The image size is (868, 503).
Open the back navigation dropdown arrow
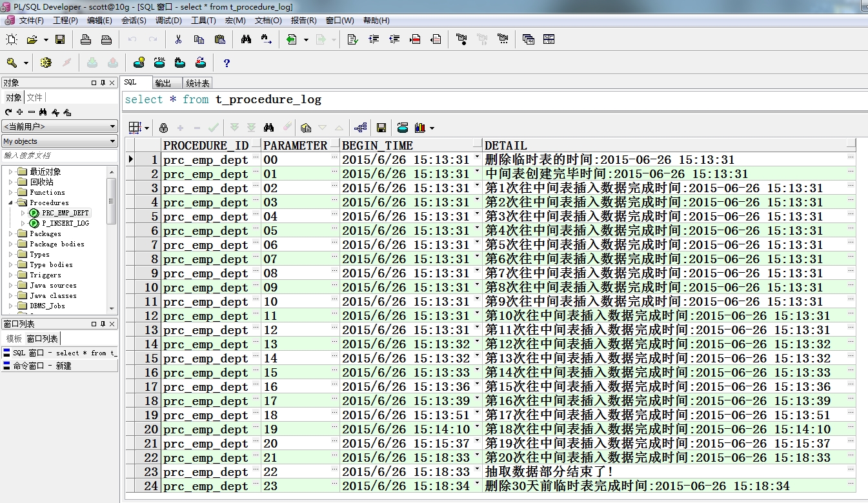coord(306,40)
